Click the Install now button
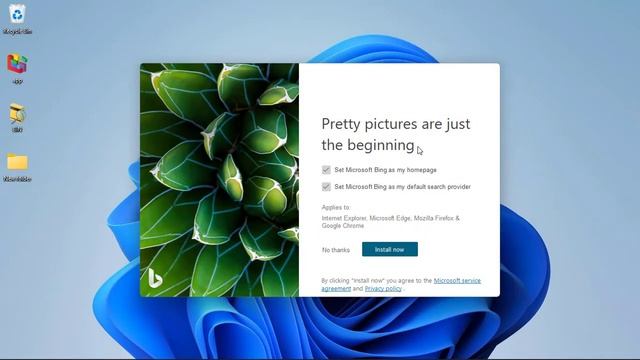 click(390, 249)
